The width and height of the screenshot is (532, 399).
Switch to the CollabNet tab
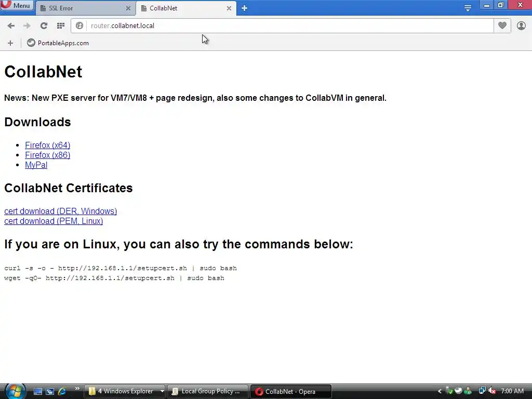[x=186, y=8]
